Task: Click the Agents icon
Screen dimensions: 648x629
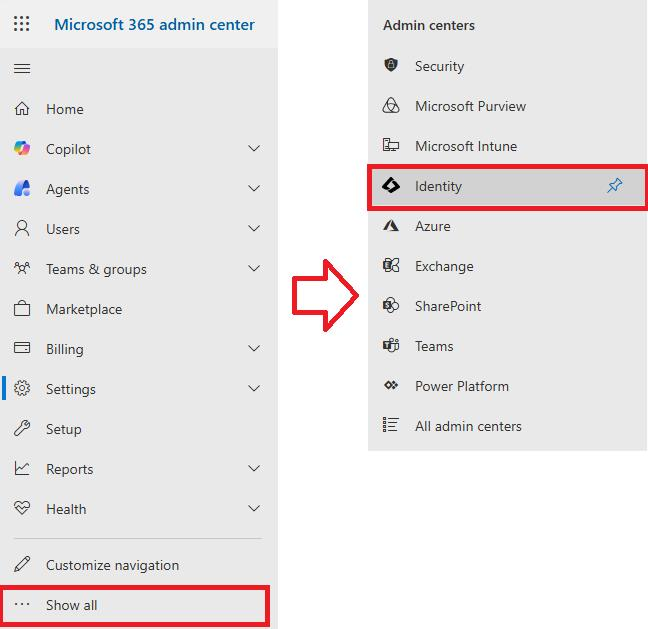Action: [x=22, y=188]
